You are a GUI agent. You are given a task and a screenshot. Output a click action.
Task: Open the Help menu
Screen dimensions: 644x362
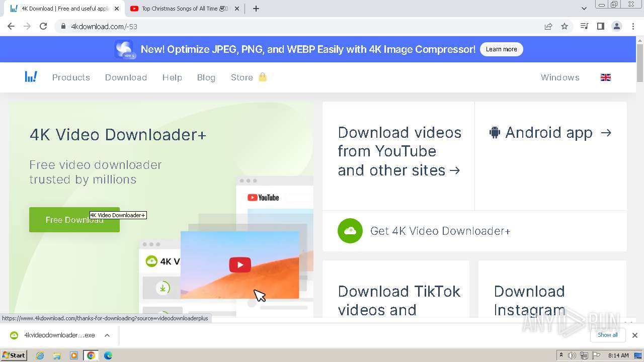172,77
